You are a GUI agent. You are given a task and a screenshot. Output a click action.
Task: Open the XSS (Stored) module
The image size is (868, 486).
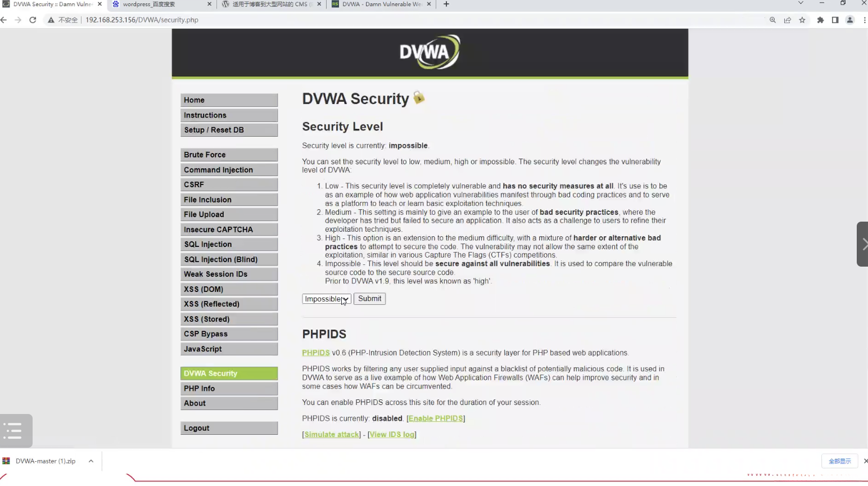[229, 319]
